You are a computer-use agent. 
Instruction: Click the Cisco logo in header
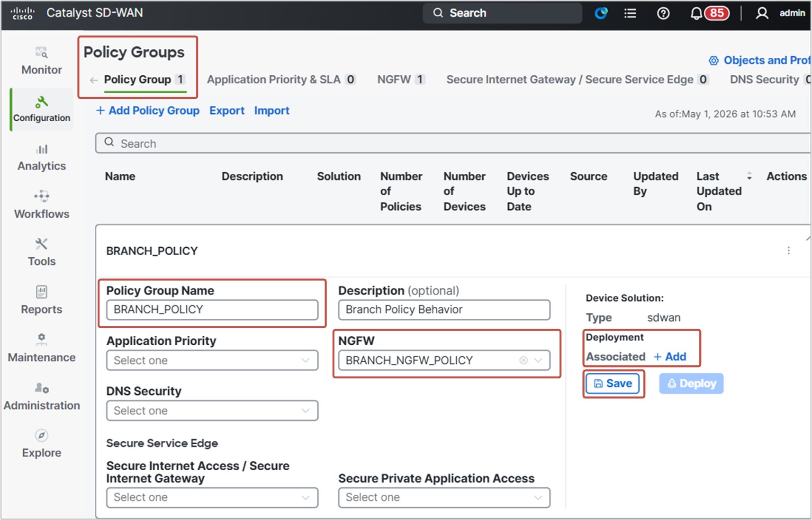(22, 13)
